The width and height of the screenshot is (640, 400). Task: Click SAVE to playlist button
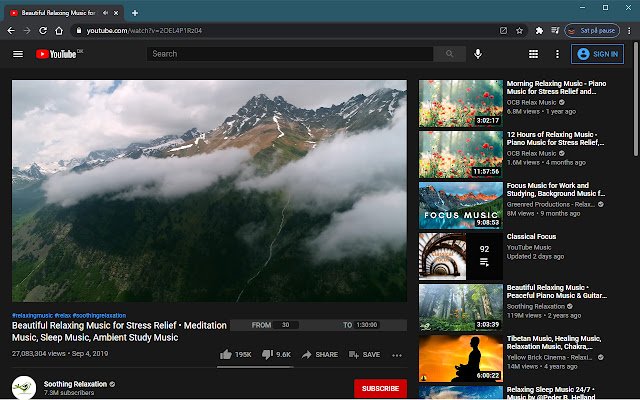click(364, 354)
